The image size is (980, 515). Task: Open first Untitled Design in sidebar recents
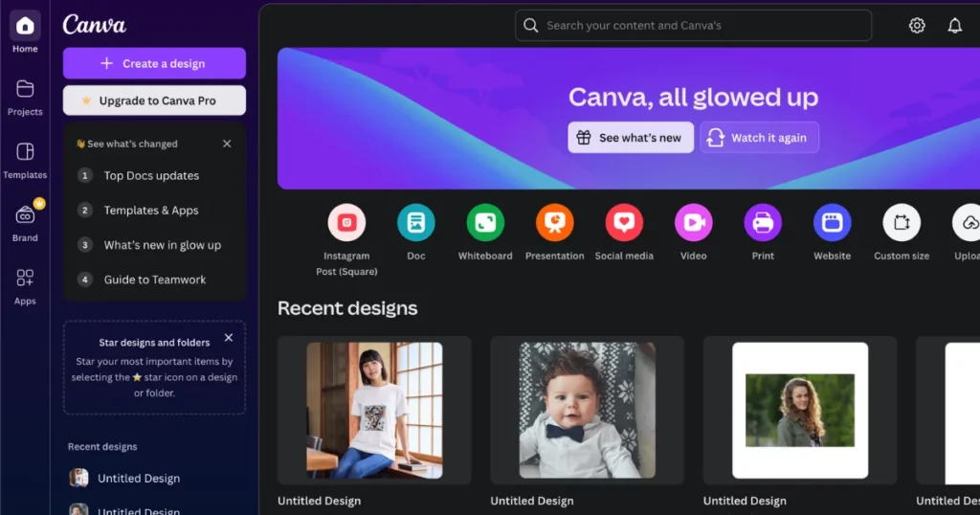pyautogui.click(x=124, y=478)
